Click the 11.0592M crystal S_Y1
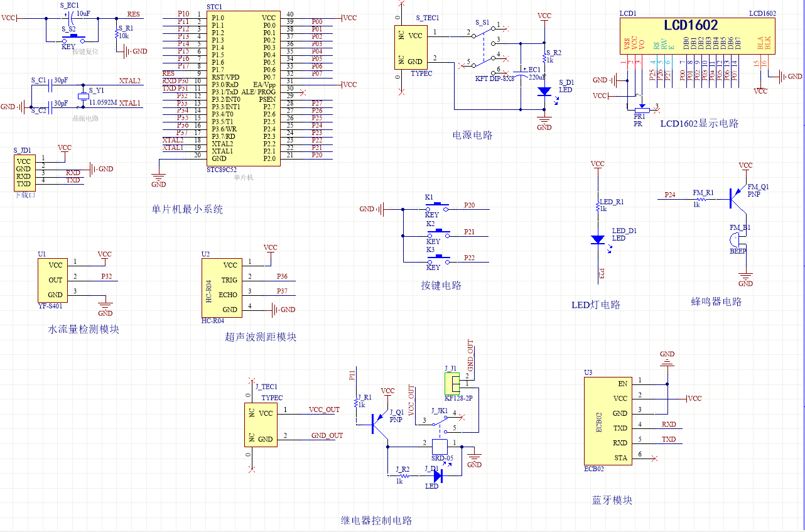 pyautogui.click(x=82, y=96)
